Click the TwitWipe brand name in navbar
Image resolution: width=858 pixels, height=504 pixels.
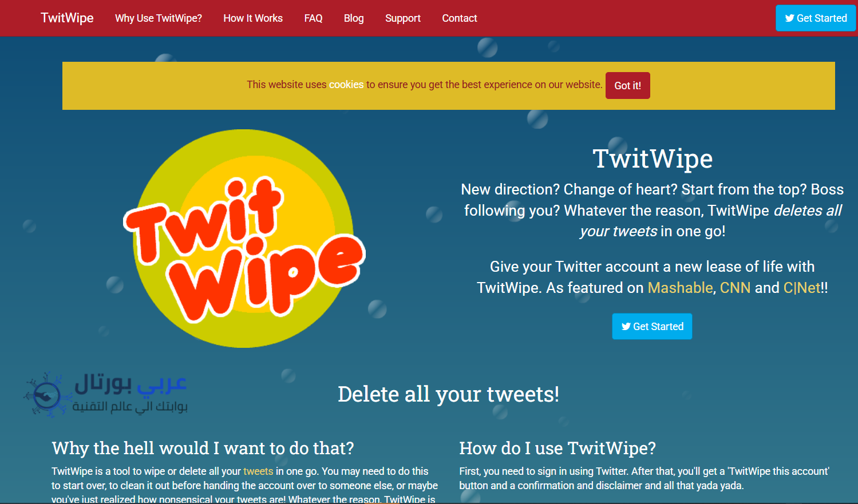pyautogui.click(x=67, y=18)
